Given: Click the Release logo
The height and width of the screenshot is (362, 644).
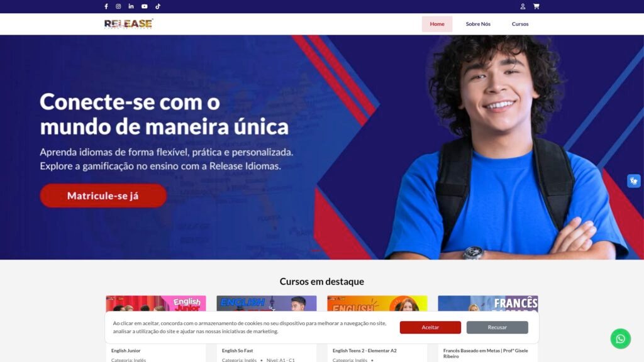Looking at the screenshot, I should (128, 24).
